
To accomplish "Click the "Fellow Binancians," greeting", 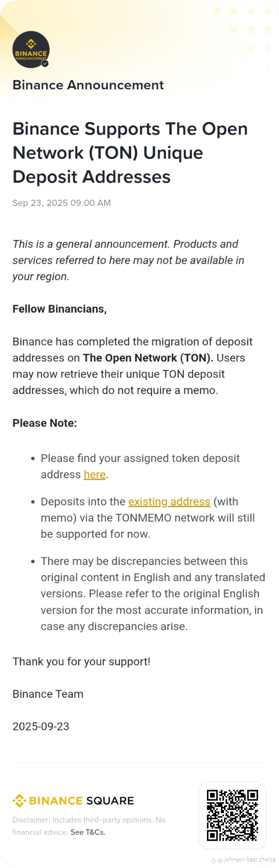I will [59, 309].
